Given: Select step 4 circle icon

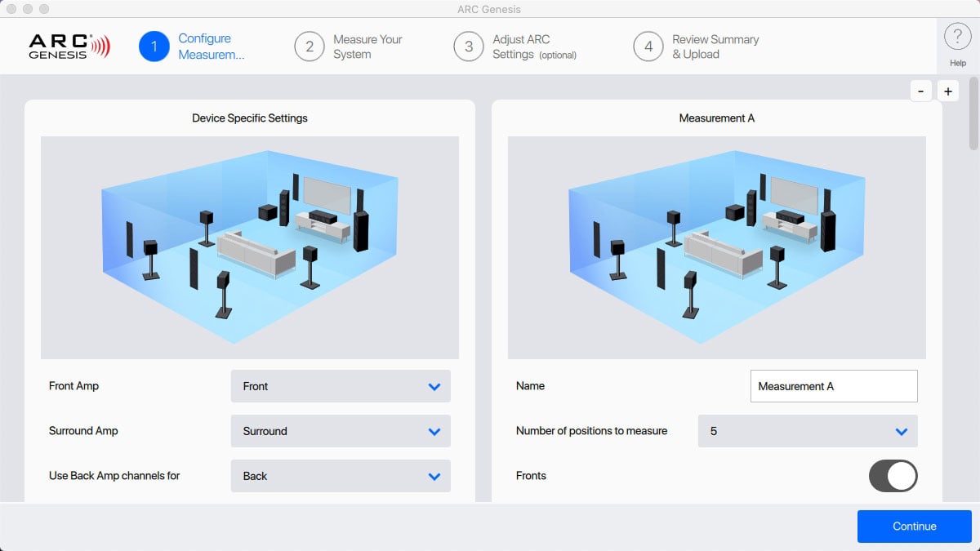Looking at the screenshot, I should click(x=648, y=47).
